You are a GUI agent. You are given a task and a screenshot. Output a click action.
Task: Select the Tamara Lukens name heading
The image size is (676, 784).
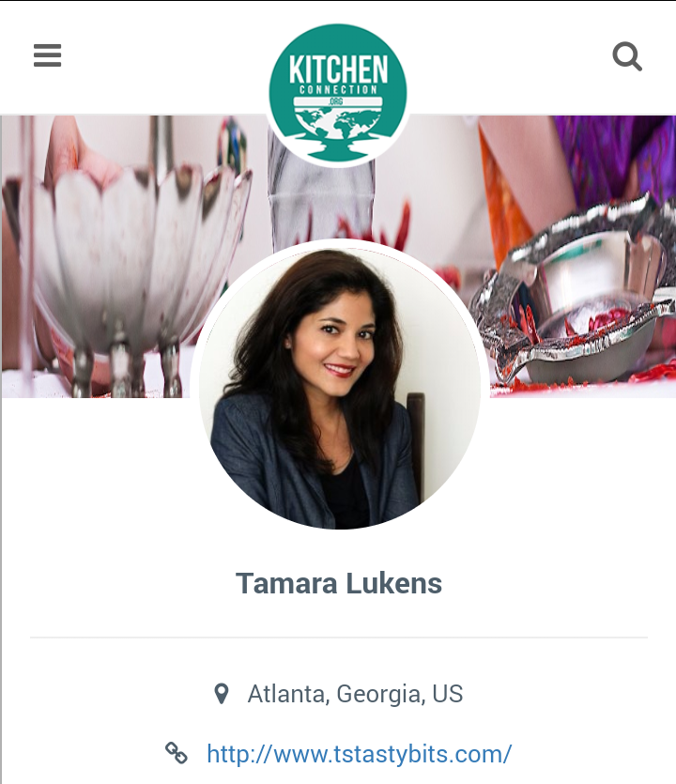(x=339, y=583)
